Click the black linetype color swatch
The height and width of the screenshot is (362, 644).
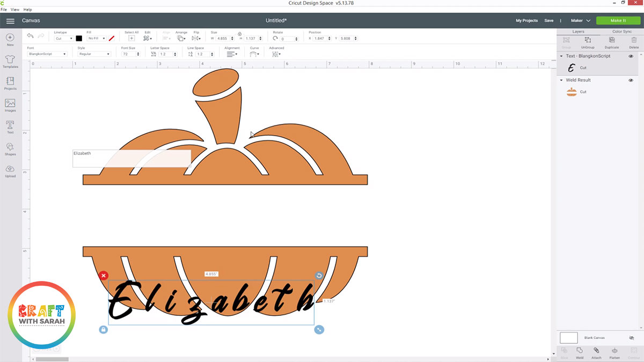(79, 39)
